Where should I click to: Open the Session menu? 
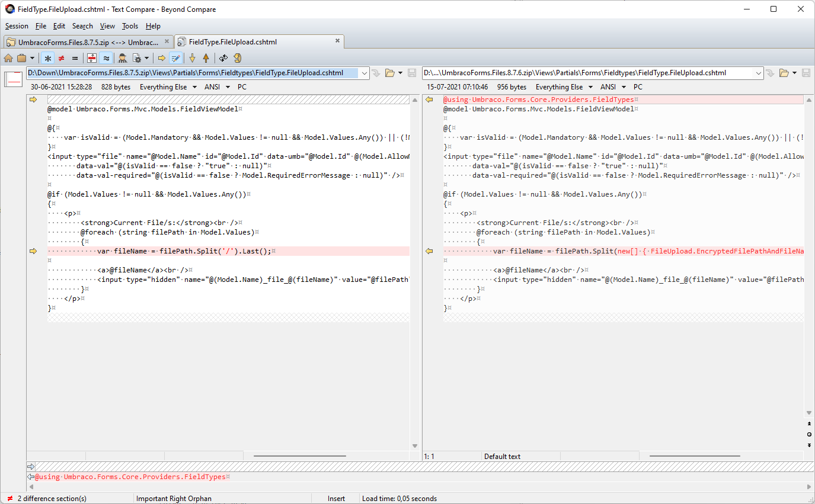tap(17, 26)
